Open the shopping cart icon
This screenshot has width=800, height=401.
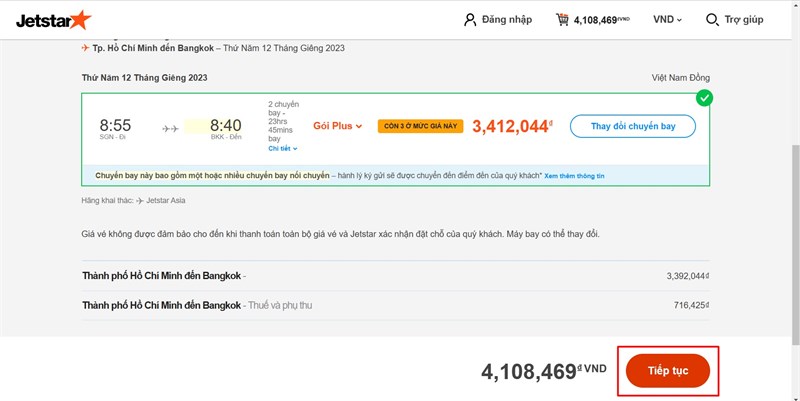pyautogui.click(x=562, y=19)
